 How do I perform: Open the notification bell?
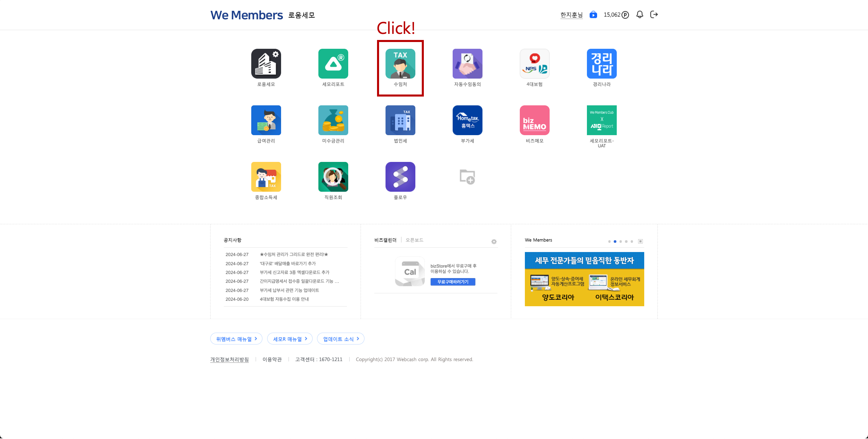(x=639, y=15)
